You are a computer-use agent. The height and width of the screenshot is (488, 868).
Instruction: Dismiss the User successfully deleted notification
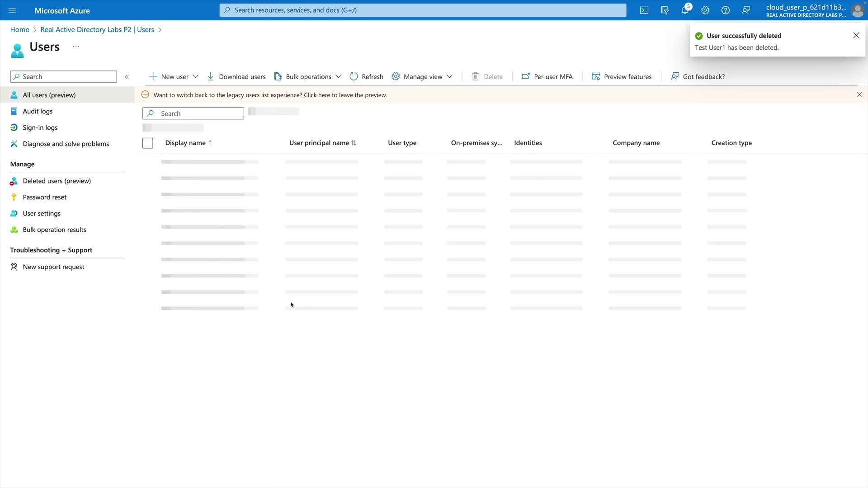point(856,35)
